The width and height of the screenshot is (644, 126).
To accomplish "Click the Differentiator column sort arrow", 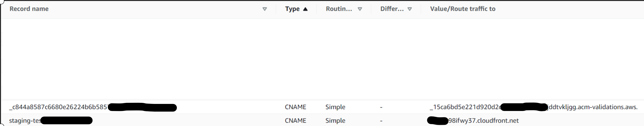I will pyautogui.click(x=410, y=9).
